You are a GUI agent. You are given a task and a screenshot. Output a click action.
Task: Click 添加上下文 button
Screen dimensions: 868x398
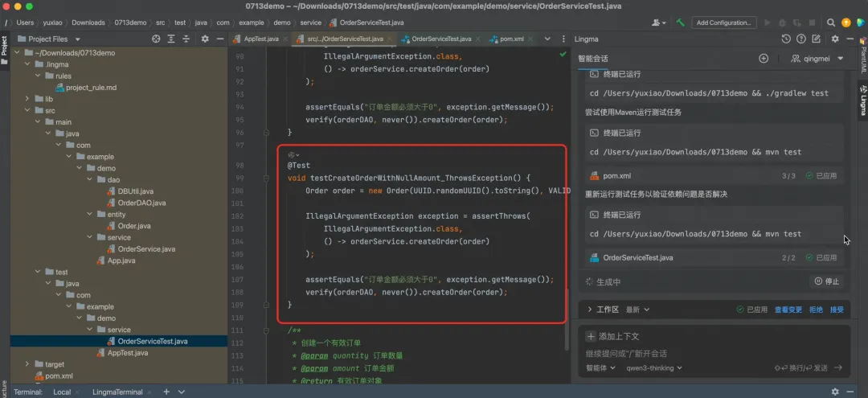coord(614,336)
